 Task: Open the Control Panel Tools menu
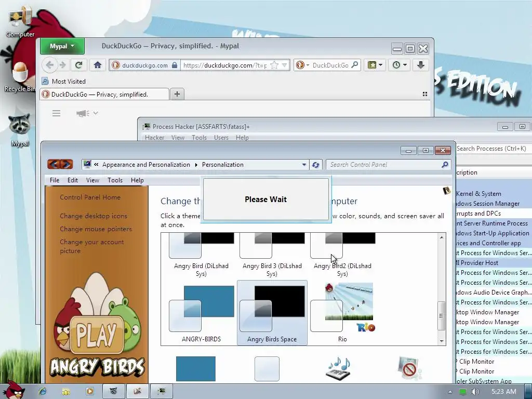(x=115, y=180)
